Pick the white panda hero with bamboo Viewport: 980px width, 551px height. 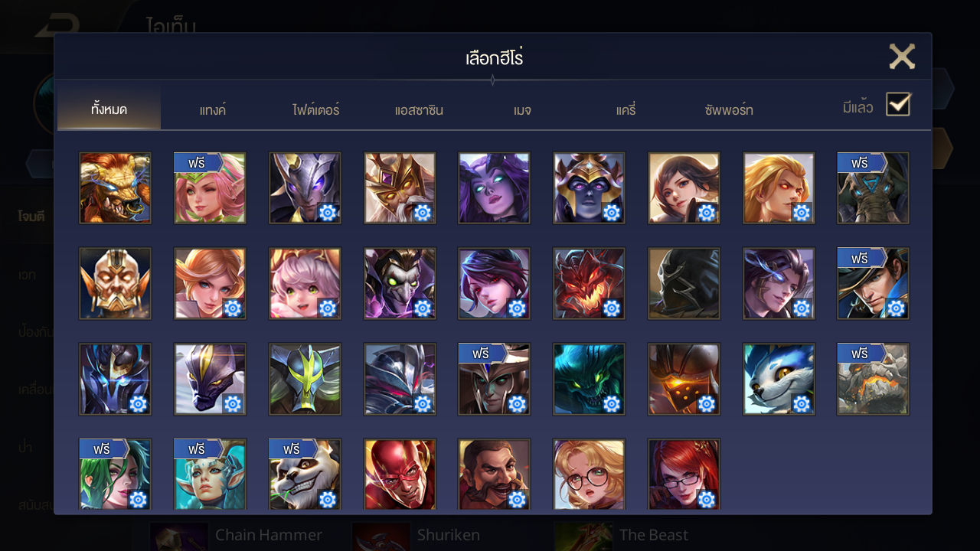tap(305, 474)
